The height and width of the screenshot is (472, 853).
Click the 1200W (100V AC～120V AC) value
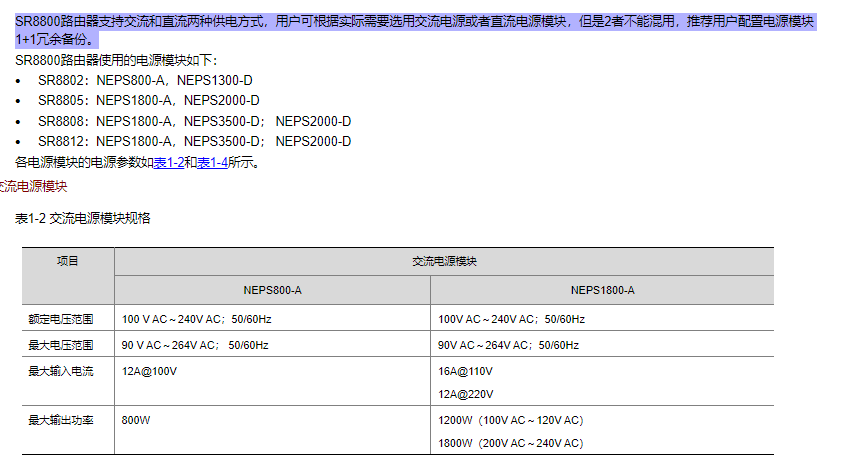click(511, 420)
